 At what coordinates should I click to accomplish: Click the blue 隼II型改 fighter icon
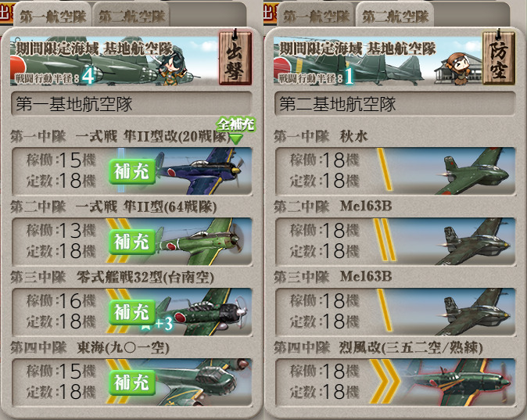(x=202, y=171)
